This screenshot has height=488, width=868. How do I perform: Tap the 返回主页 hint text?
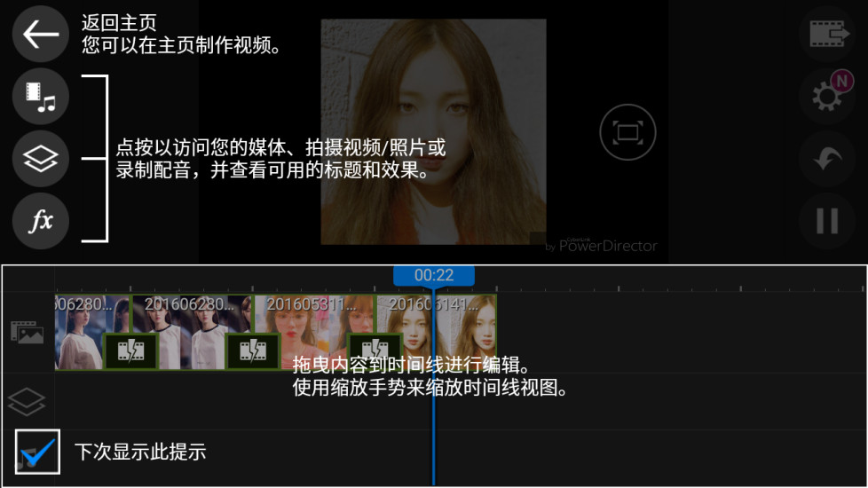point(119,23)
